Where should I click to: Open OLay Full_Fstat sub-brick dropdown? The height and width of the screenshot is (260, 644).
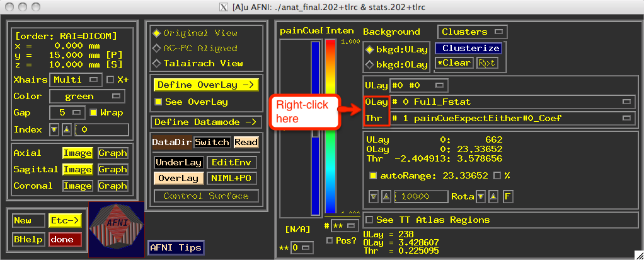click(x=512, y=102)
